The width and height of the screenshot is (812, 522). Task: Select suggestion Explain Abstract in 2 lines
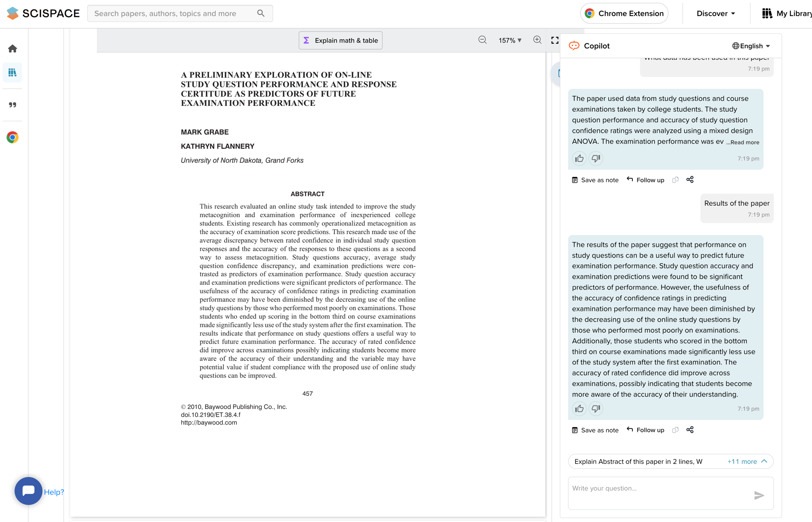click(x=638, y=462)
